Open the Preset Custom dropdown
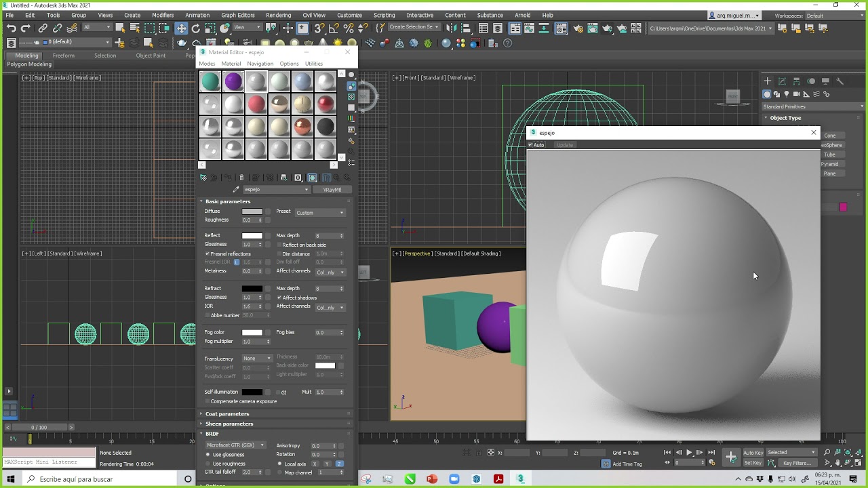 tap(320, 213)
